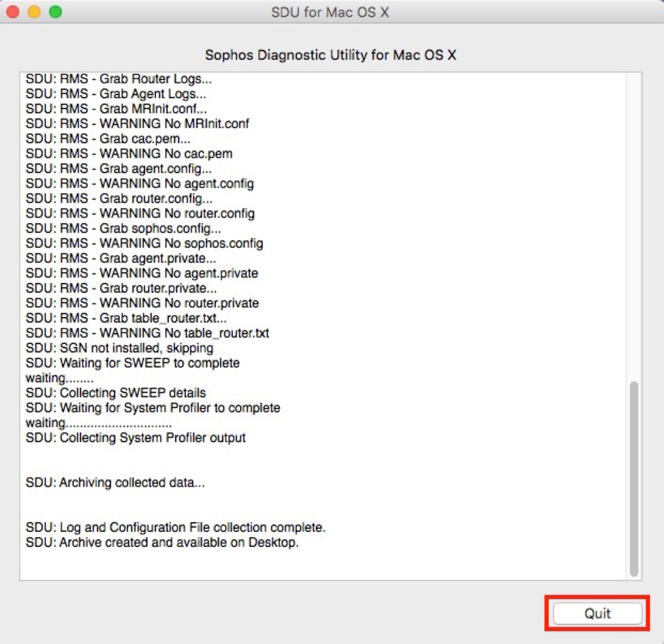The height and width of the screenshot is (644, 664).
Task: Click the 'Grab router.config...' log line
Action: [119, 199]
